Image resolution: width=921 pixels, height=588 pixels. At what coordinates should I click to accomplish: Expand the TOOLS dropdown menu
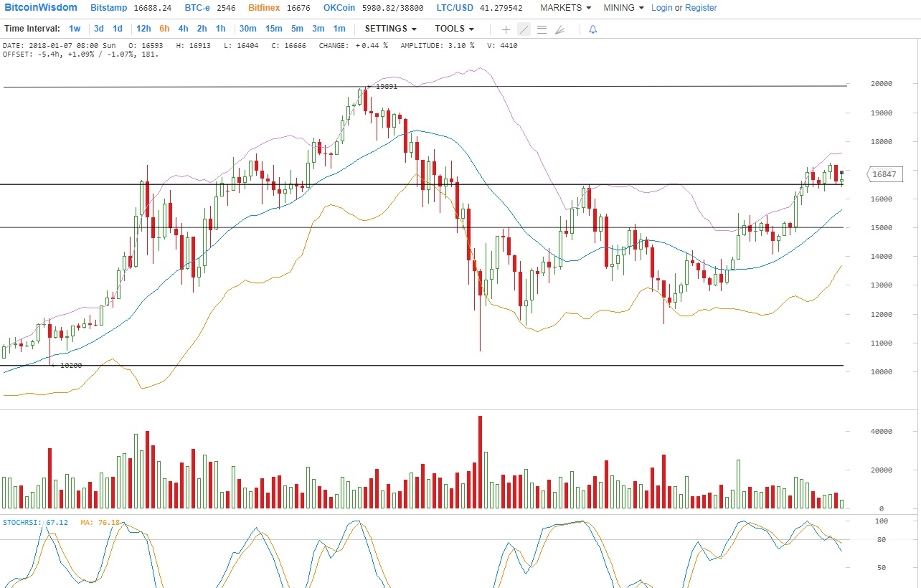[454, 29]
